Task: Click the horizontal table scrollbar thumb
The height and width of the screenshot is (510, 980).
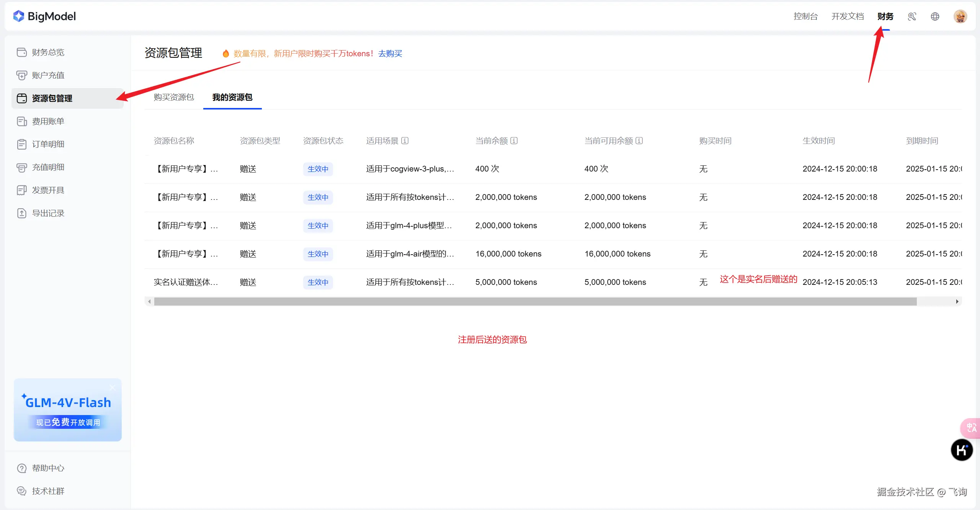Action: click(535, 302)
